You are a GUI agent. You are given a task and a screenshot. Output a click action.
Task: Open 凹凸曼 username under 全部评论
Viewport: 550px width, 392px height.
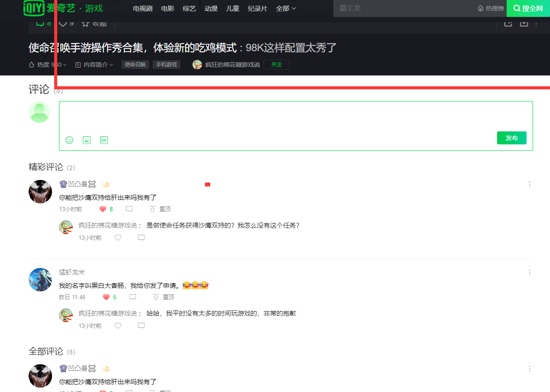pyautogui.click(x=78, y=369)
